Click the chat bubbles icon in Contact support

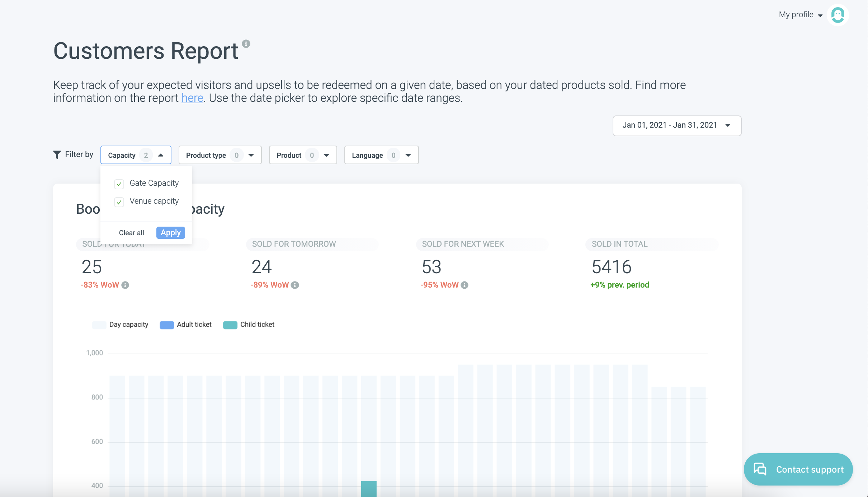click(760, 469)
